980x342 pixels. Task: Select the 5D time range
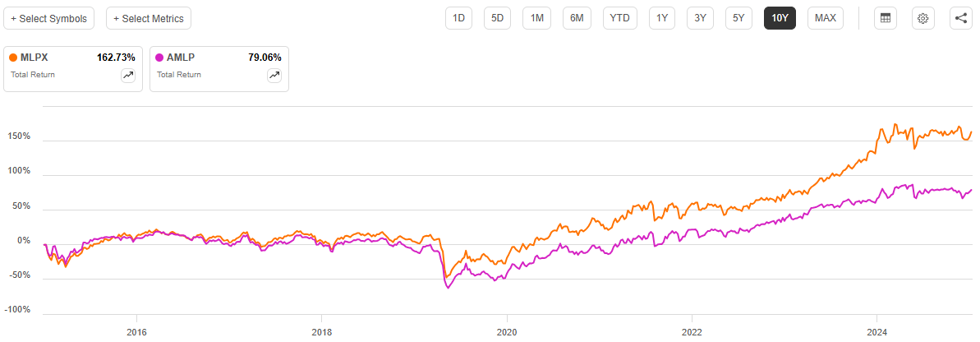[498, 18]
